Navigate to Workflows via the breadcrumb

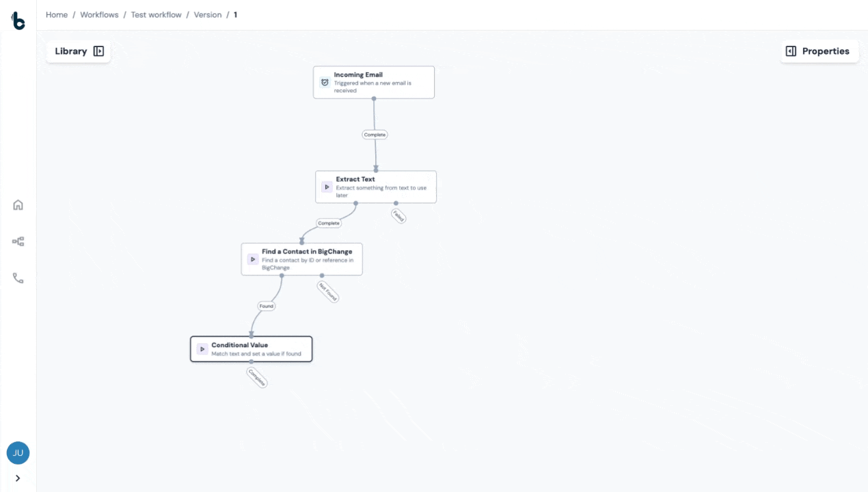(x=99, y=14)
